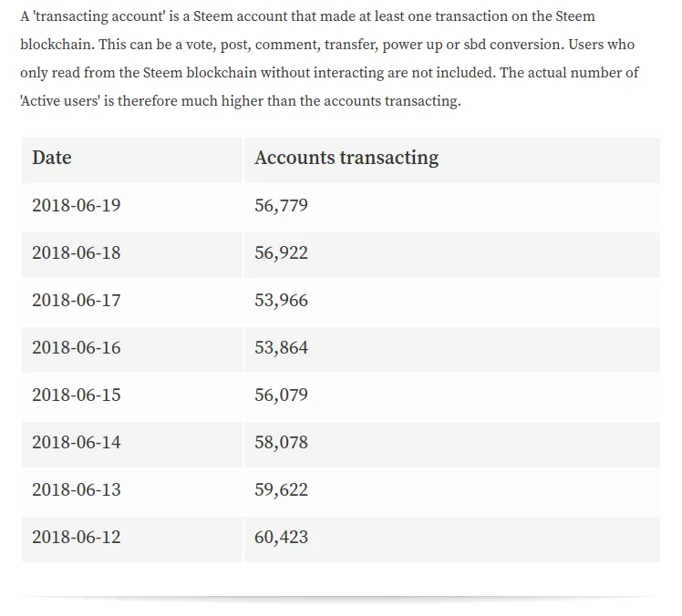682x616 pixels.
Task: Click the 'transacting account' definition paragraph
Action: click(x=329, y=58)
